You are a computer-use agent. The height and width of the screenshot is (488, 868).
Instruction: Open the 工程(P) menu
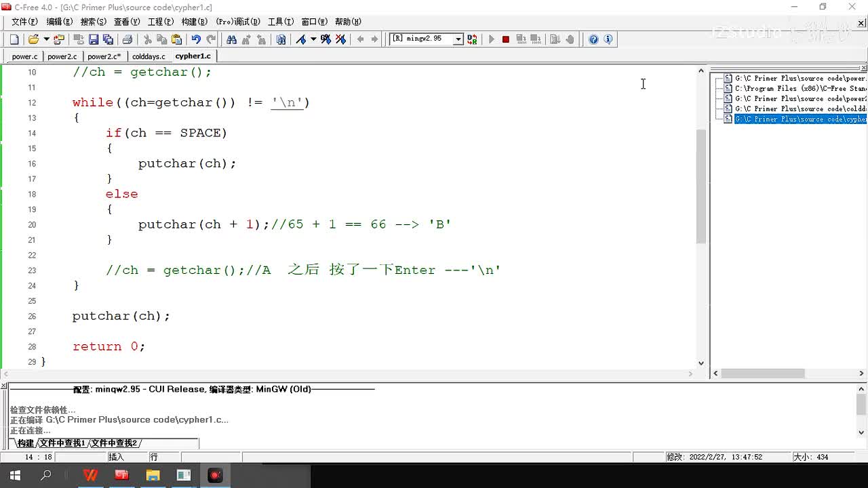point(161,22)
